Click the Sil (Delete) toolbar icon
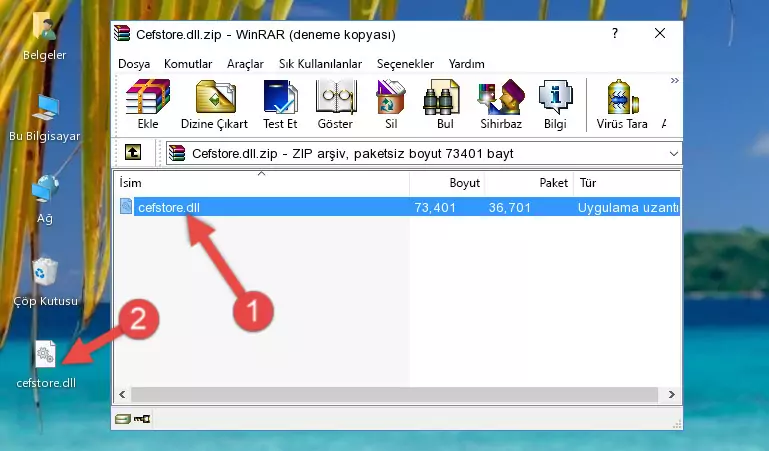Image resolution: width=769 pixels, height=451 pixels. tap(391, 104)
